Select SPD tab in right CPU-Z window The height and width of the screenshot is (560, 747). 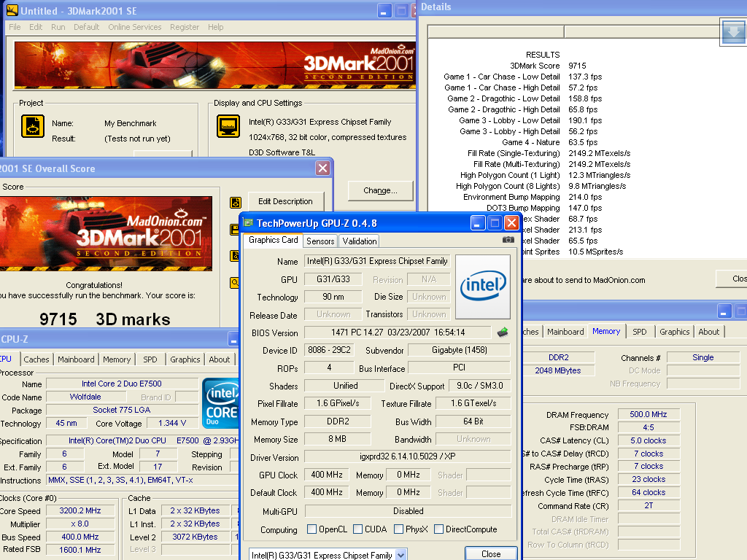(639, 332)
